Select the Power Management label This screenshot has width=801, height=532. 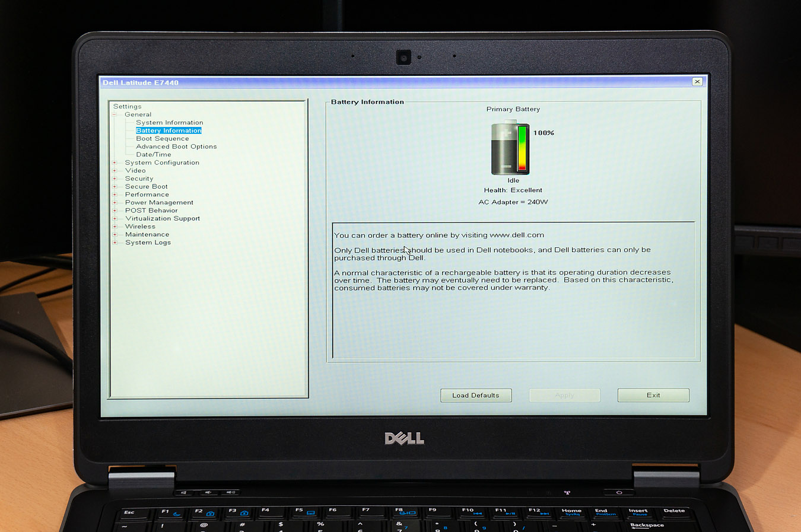[159, 203]
